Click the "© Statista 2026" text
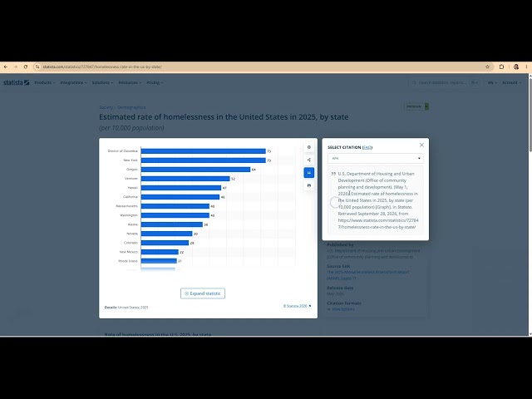Viewport: 532px width, 399px height. tap(295, 306)
